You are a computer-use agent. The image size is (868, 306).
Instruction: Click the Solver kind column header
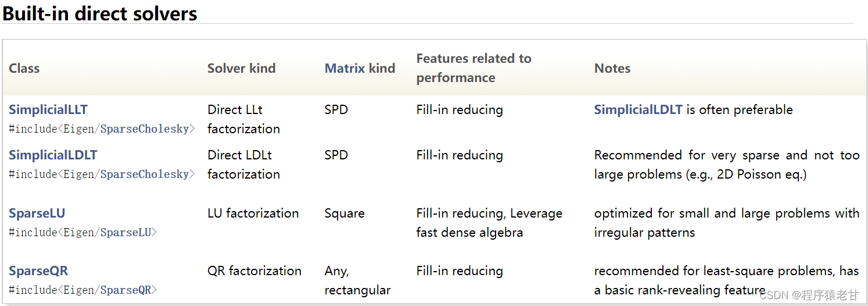point(241,69)
